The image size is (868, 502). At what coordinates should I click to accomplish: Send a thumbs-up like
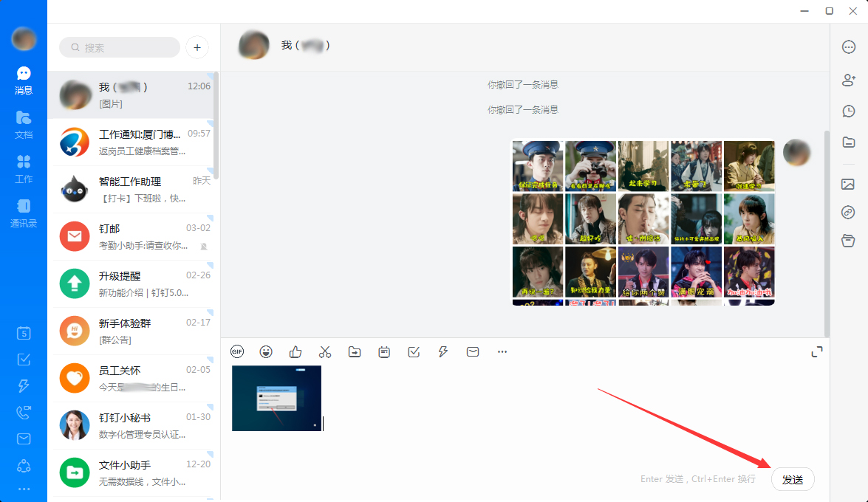[x=295, y=351]
